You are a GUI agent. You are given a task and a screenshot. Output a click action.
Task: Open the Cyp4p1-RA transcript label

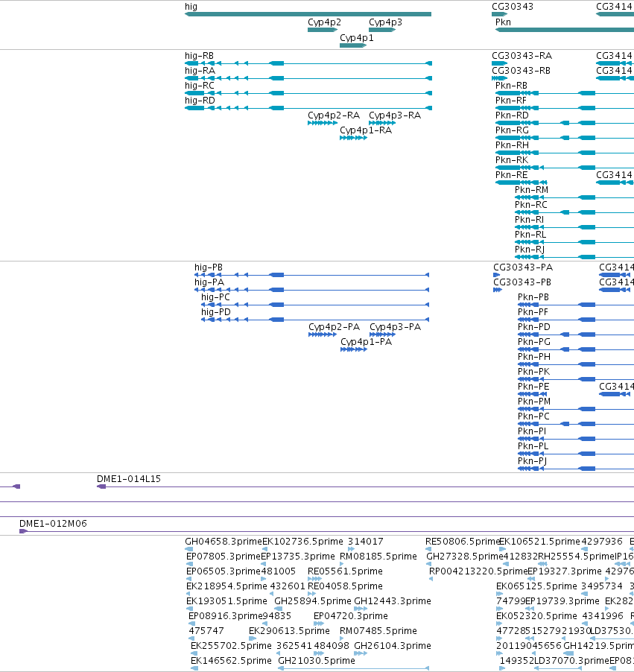point(366,130)
